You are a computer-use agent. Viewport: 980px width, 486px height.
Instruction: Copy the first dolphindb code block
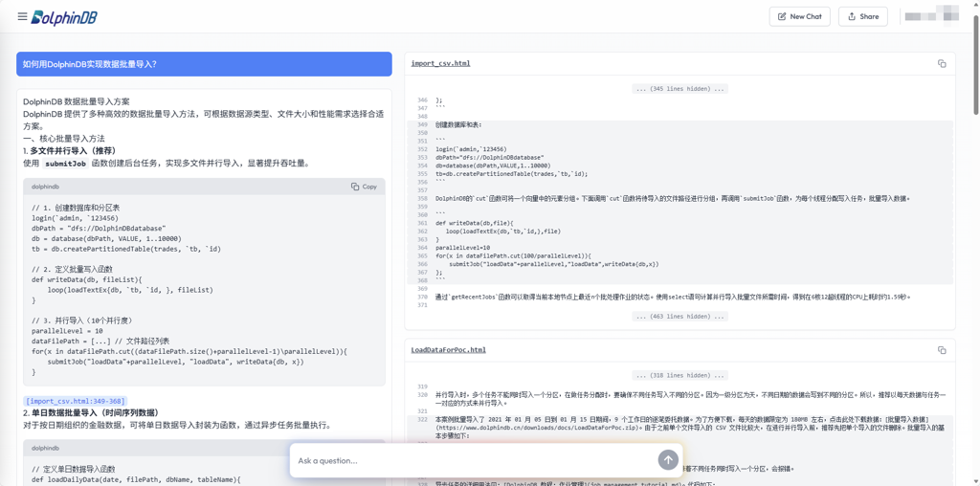(364, 187)
